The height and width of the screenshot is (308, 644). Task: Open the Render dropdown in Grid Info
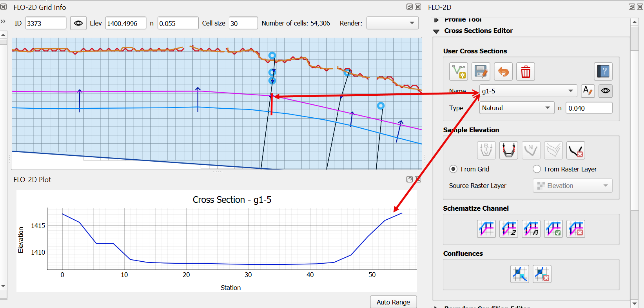pos(392,23)
